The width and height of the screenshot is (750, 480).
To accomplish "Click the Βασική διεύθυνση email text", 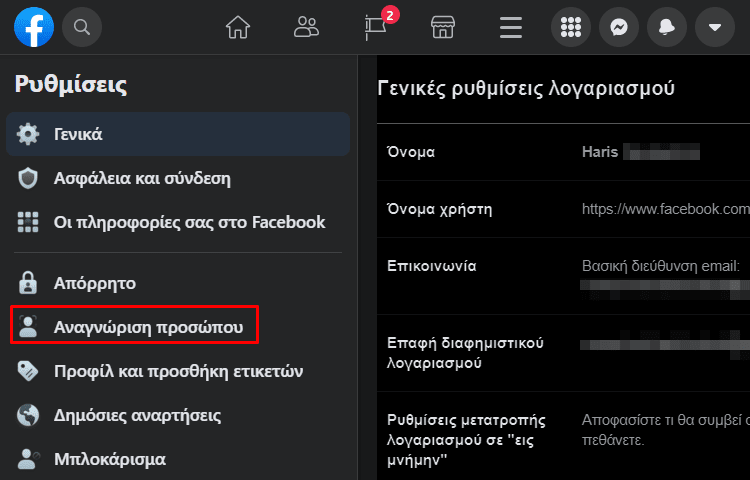I will tap(661, 266).
